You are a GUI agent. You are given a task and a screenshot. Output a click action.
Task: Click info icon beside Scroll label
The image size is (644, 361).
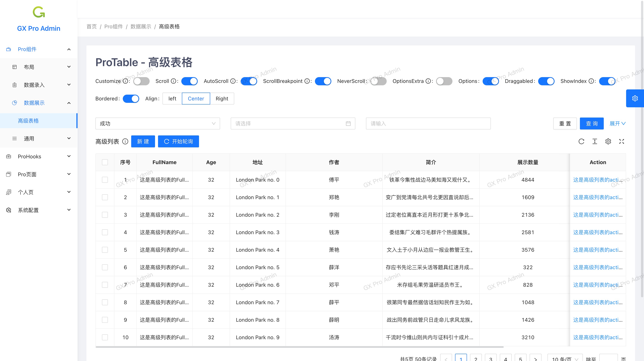pyautogui.click(x=173, y=81)
